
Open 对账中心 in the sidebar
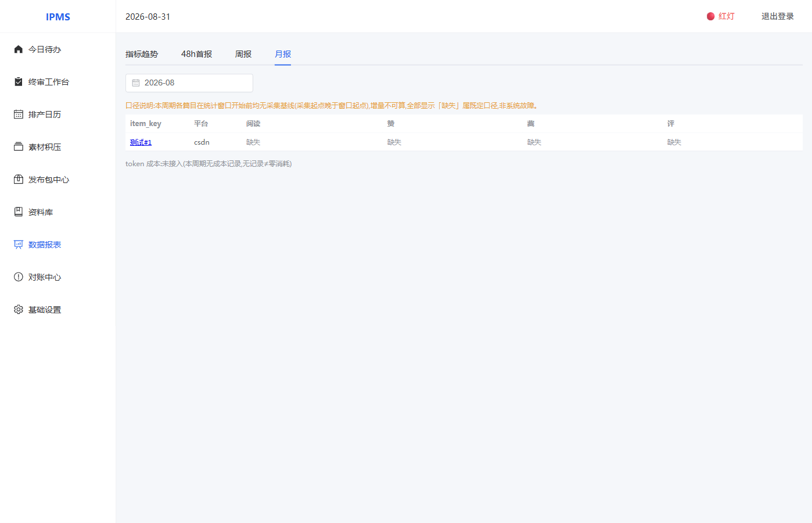58,277
